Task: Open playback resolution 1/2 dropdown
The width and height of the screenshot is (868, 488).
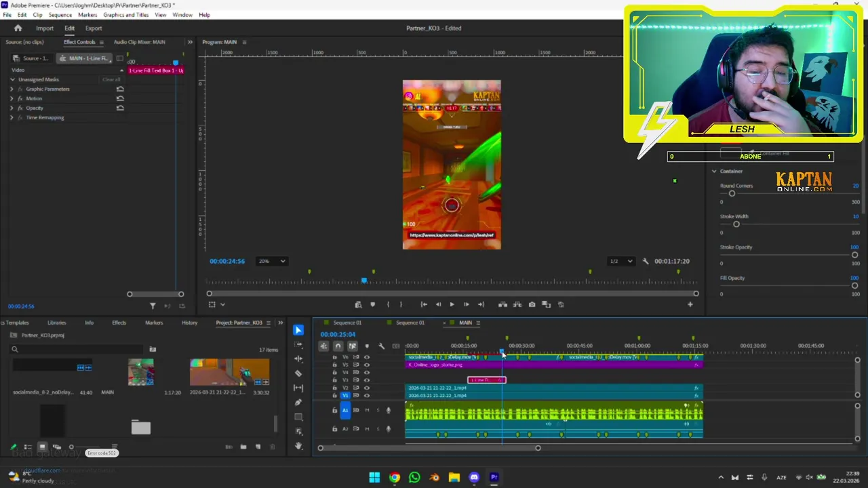Action: coord(620,261)
